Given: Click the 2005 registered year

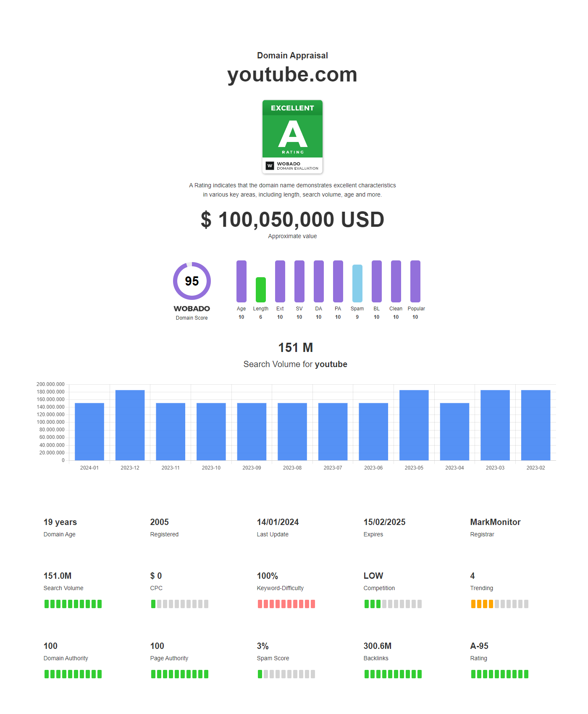Looking at the screenshot, I should 160,522.
